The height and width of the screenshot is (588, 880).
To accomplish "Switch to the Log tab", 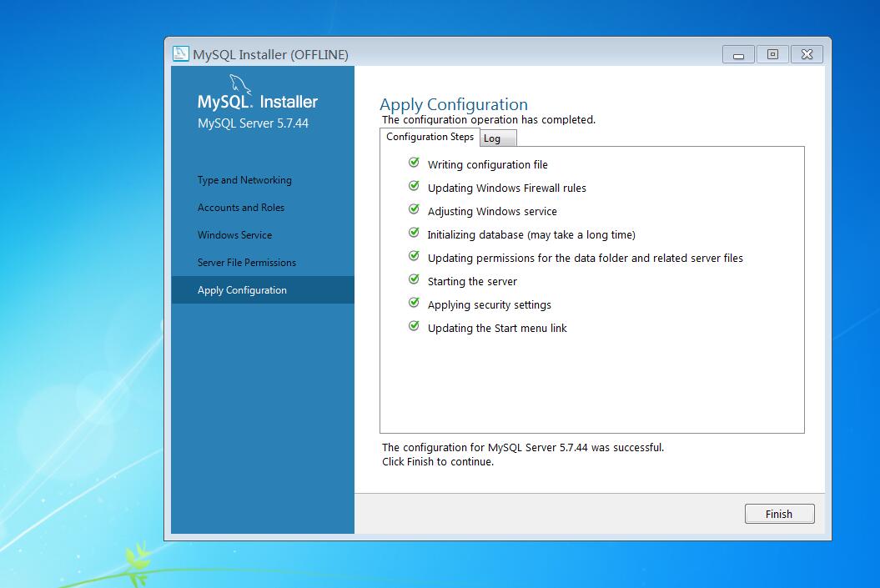I will 498,138.
